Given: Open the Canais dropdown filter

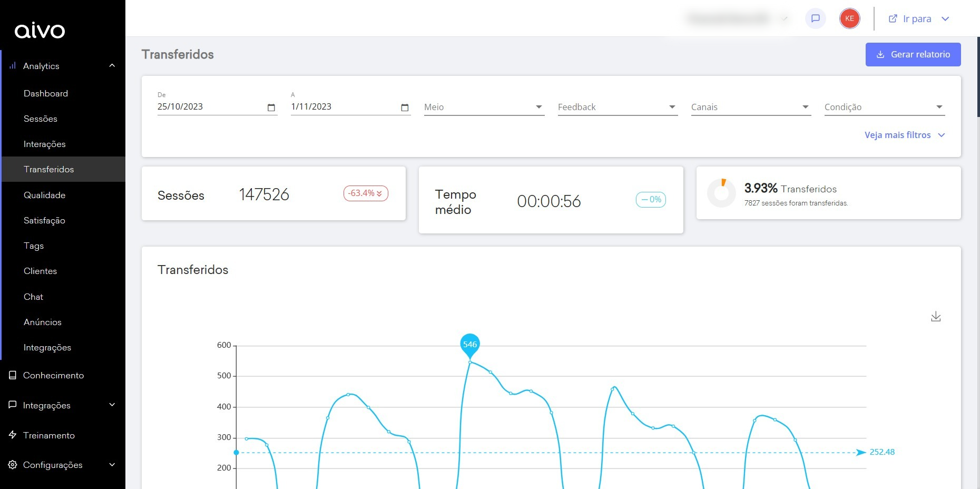Looking at the screenshot, I should point(751,107).
